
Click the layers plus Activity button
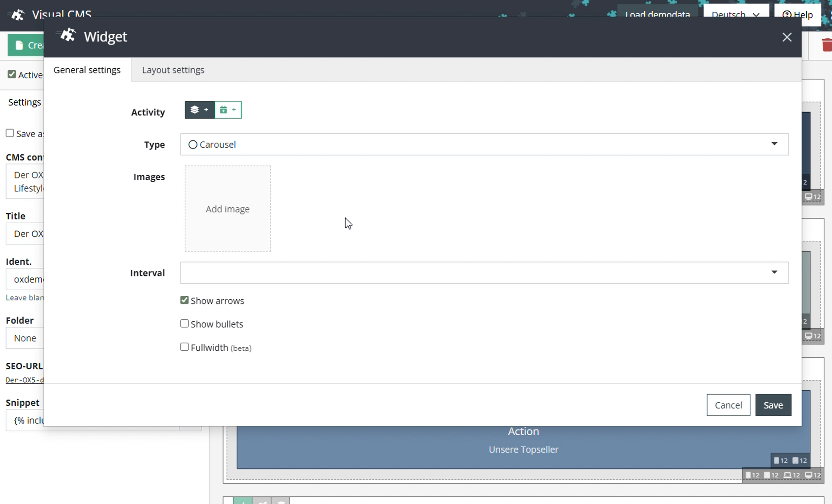pos(199,110)
